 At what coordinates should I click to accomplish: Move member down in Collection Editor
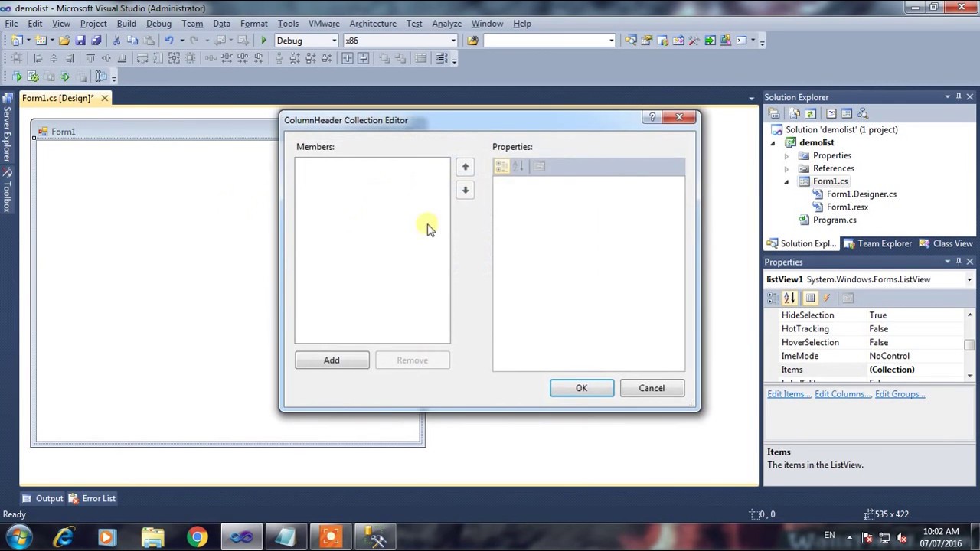(x=465, y=190)
